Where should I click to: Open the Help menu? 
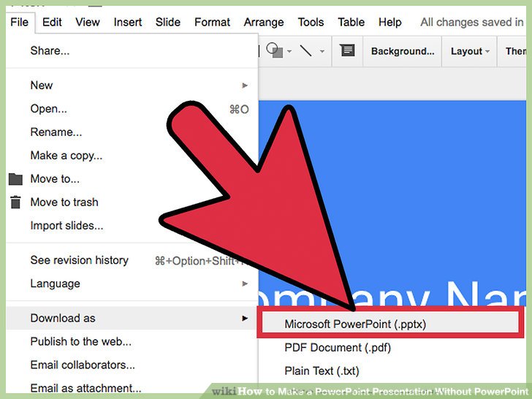[x=389, y=23]
